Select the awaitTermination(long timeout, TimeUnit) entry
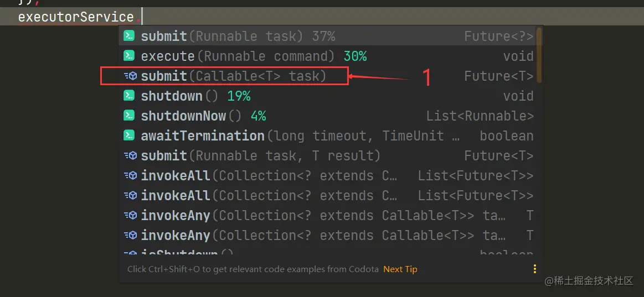This screenshot has height=297, width=644. pos(328,136)
